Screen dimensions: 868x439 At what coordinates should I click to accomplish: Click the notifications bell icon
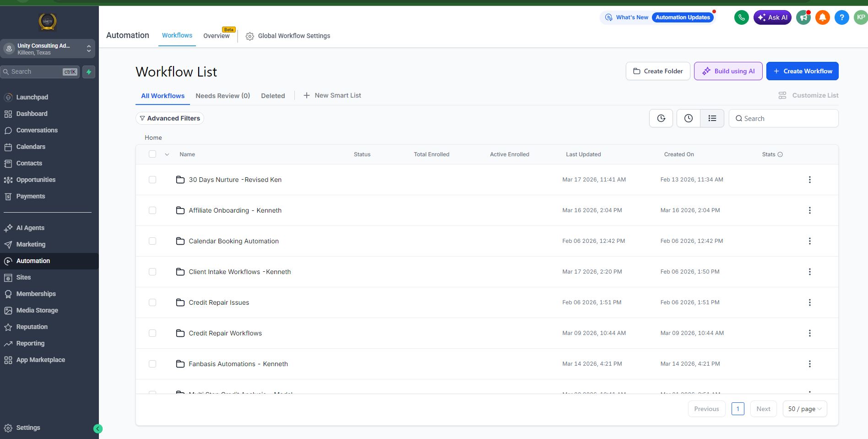(x=822, y=17)
